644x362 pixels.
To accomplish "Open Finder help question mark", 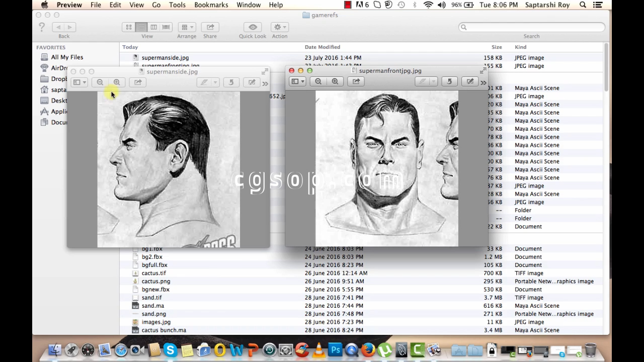I will point(42,27).
